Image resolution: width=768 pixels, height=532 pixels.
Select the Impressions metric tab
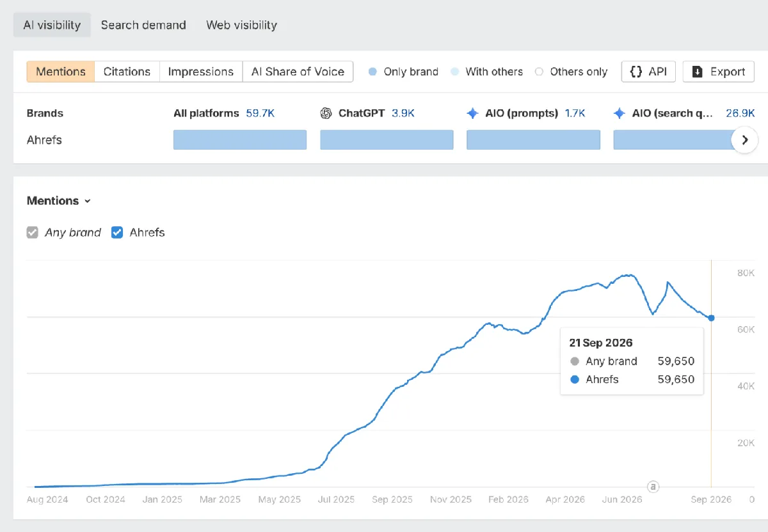click(x=201, y=72)
